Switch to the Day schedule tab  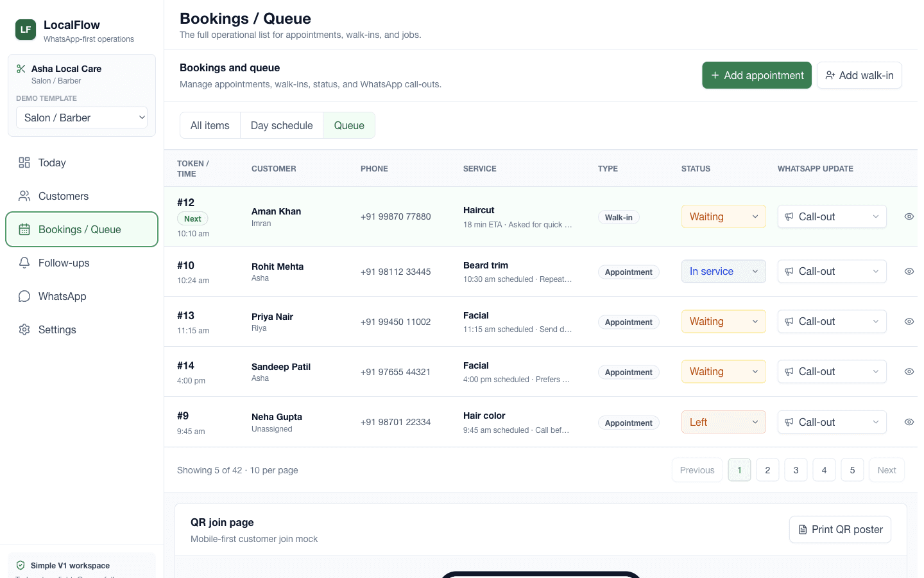[x=282, y=125]
